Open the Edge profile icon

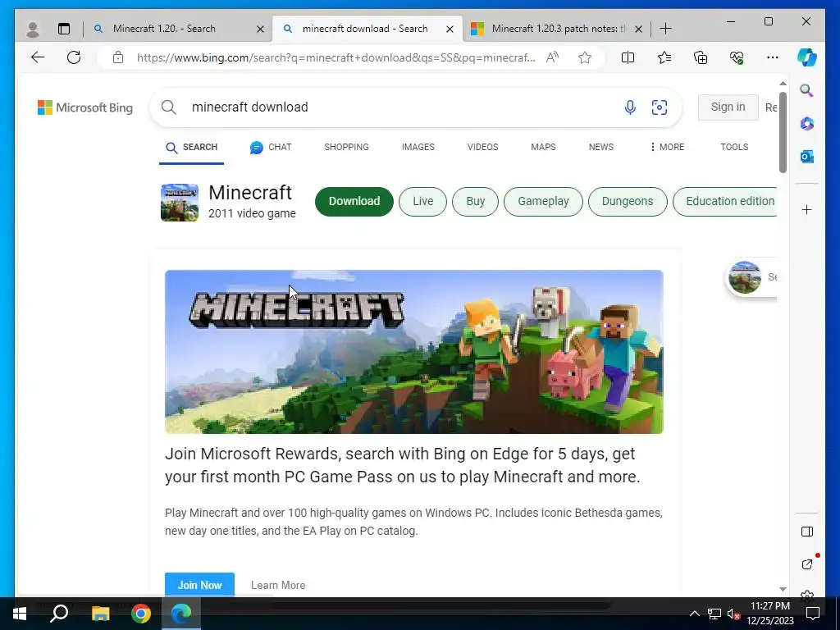[x=33, y=29]
